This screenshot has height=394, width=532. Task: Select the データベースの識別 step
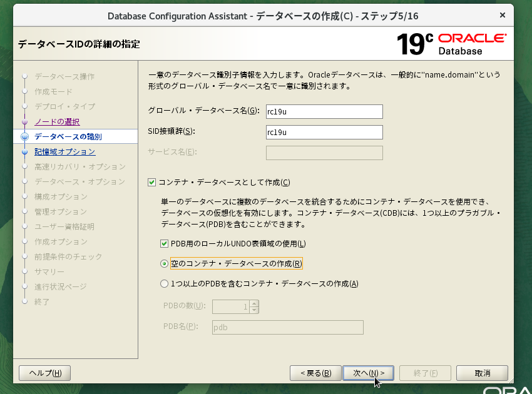[x=68, y=136]
